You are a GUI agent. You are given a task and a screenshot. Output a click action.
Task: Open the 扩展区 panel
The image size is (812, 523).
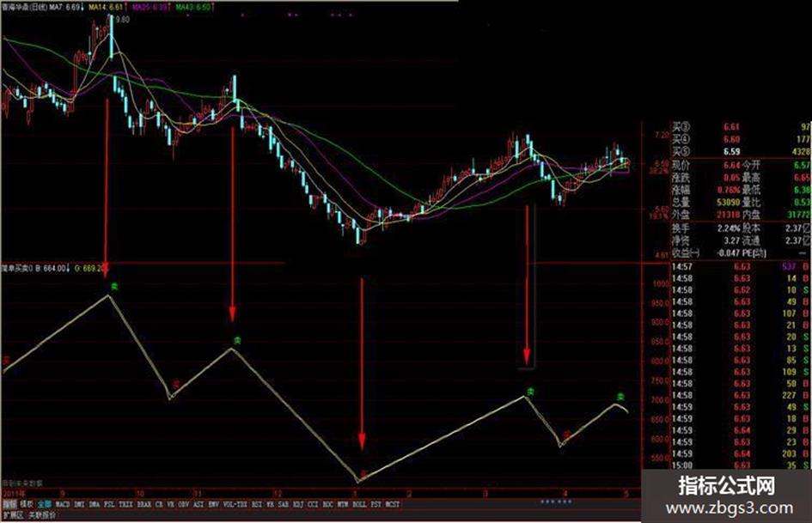(13, 515)
